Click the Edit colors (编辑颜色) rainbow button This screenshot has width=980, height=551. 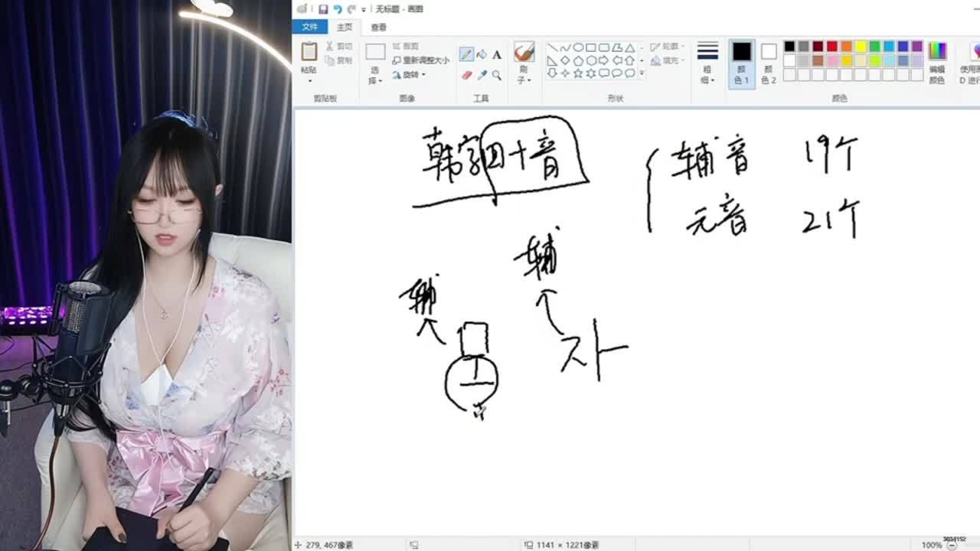tap(937, 62)
